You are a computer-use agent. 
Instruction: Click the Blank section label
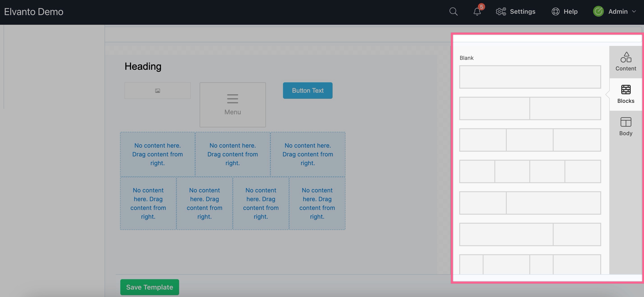pos(466,58)
